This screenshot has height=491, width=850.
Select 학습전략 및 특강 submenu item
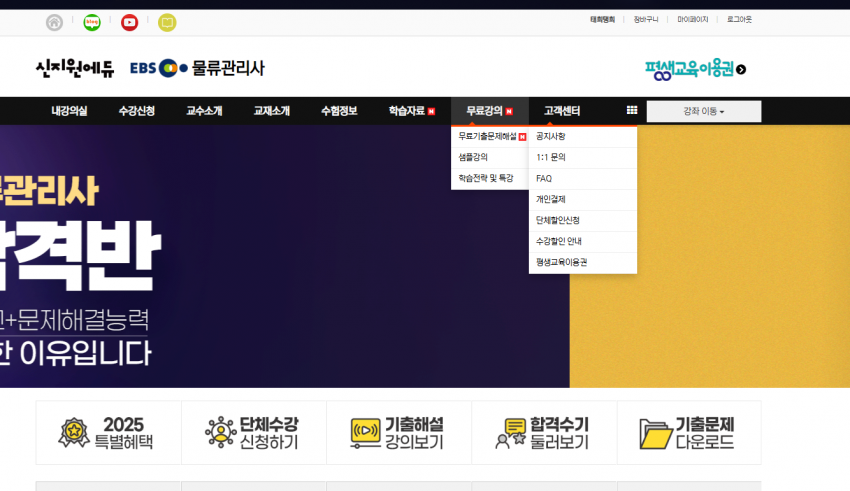pyautogui.click(x=490, y=178)
